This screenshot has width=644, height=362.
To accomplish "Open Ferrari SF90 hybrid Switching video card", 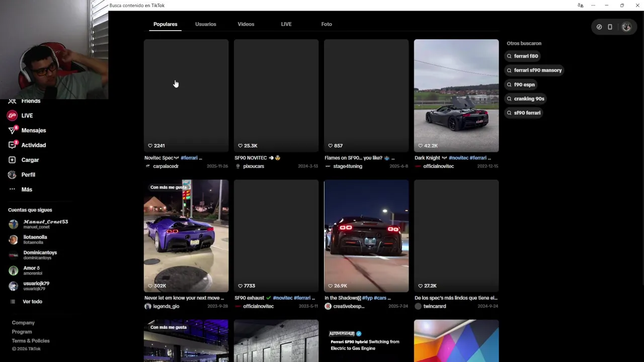I will tap(366, 341).
